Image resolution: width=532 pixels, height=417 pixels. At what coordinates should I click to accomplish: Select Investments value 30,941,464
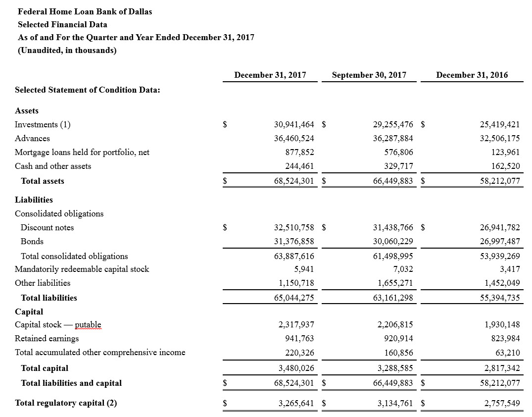click(294, 125)
